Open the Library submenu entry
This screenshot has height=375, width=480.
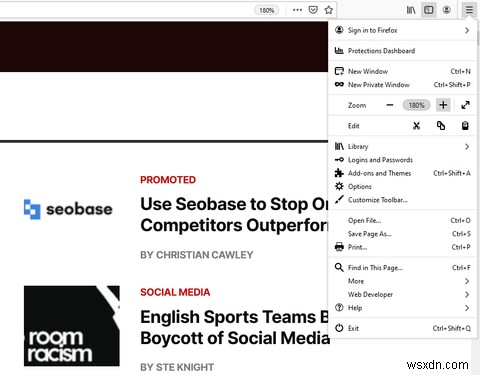(402, 147)
